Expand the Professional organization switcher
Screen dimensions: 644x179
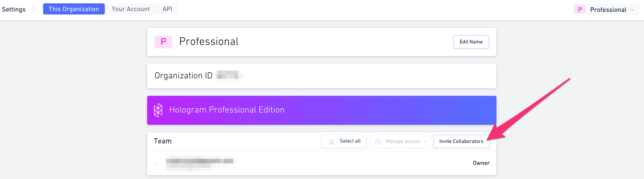coord(606,10)
